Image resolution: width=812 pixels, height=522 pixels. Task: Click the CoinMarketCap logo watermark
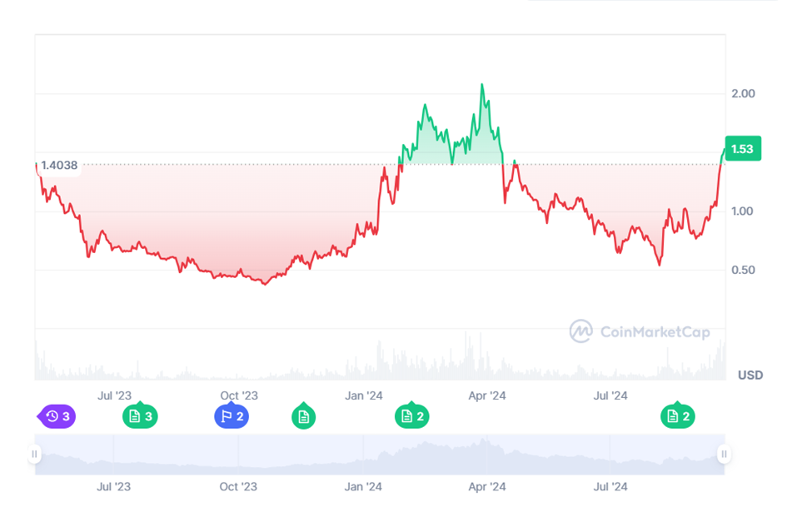(581, 331)
